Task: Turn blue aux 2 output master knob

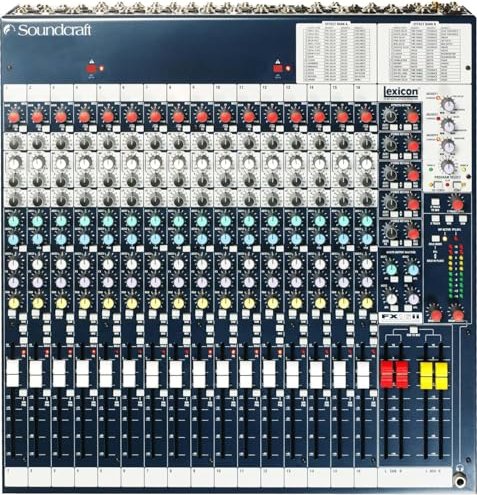Action: [413, 269]
